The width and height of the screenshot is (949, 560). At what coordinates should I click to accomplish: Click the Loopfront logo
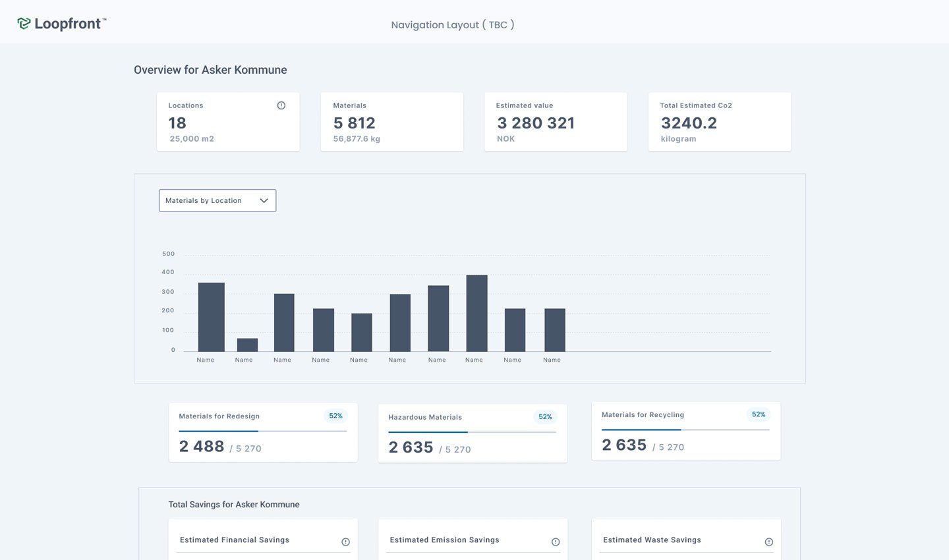[x=61, y=24]
